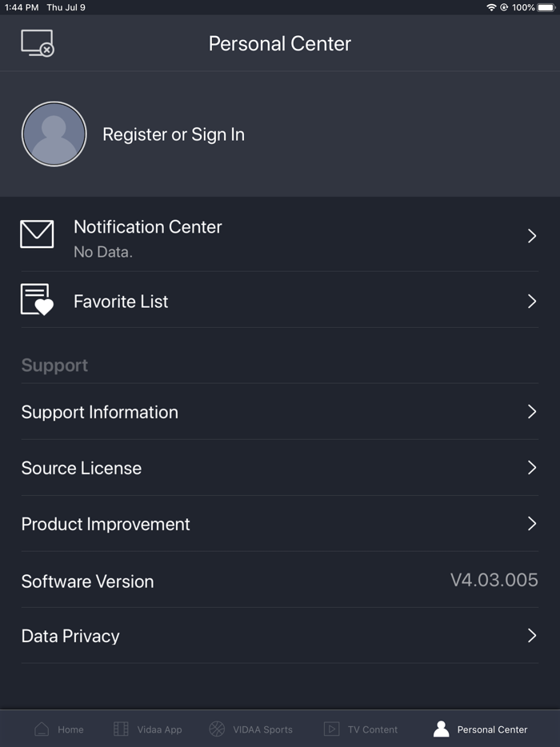Image resolution: width=560 pixels, height=747 pixels.
Task: Tap the Personal Center person icon
Action: 441,729
